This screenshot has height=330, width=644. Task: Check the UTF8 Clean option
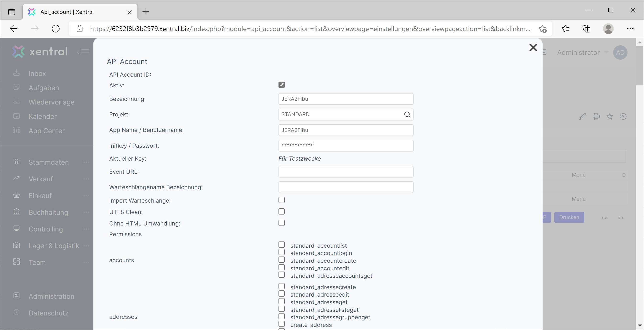pyautogui.click(x=282, y=212)
